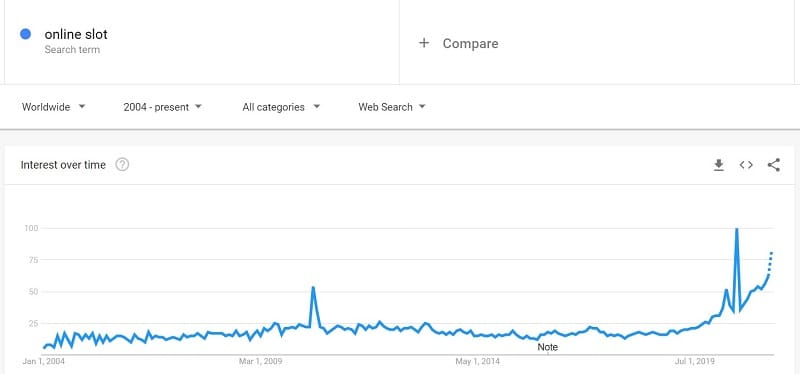Click the Interest over time heading
800x374 pixels.
click(63, 165)
